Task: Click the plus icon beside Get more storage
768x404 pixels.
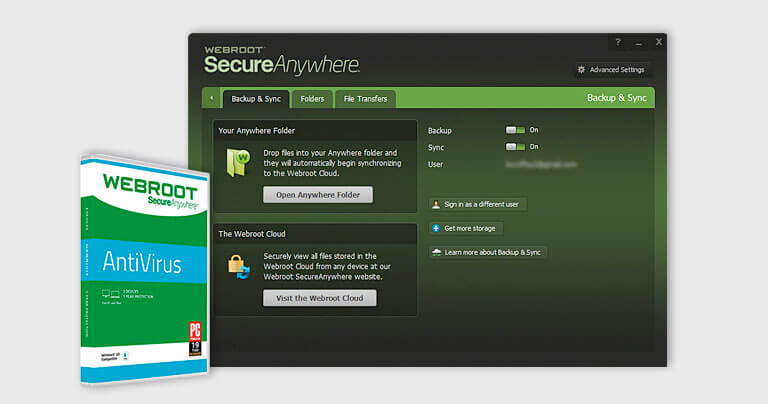Action: pos(436,228)
